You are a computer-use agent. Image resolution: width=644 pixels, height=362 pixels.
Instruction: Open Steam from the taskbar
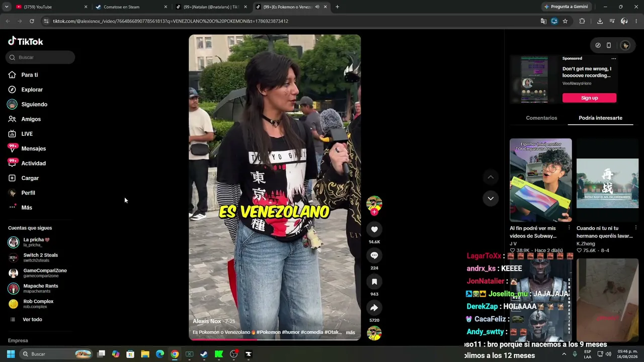click(x=204, y=354)
